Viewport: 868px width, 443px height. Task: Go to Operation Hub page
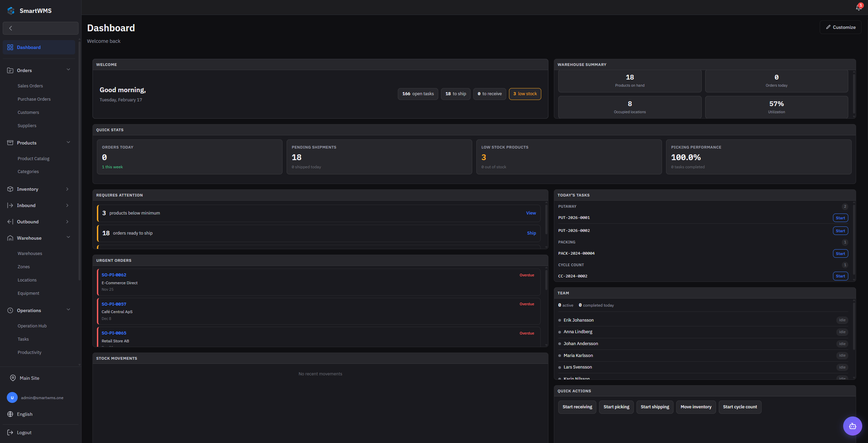click(x=32, y=326)
